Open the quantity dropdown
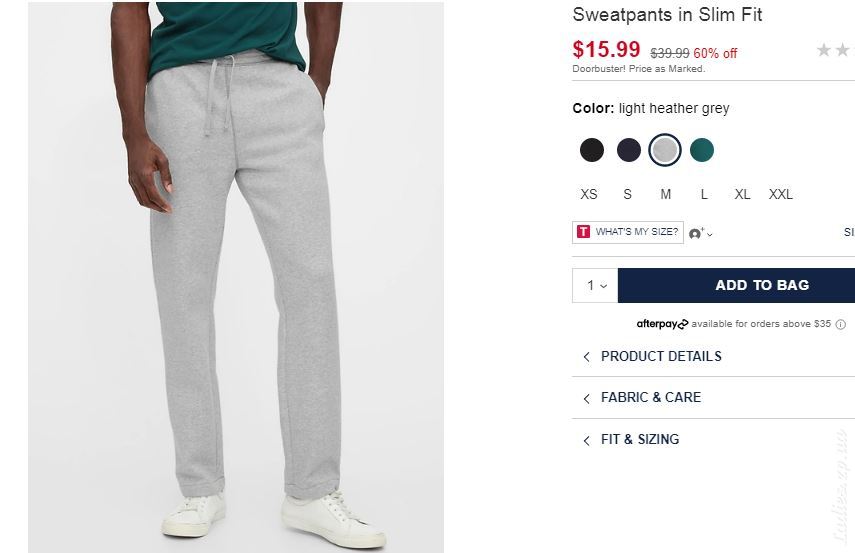This screenshot has width=855, height=553. pyautogui.click(x=595, y=285)
